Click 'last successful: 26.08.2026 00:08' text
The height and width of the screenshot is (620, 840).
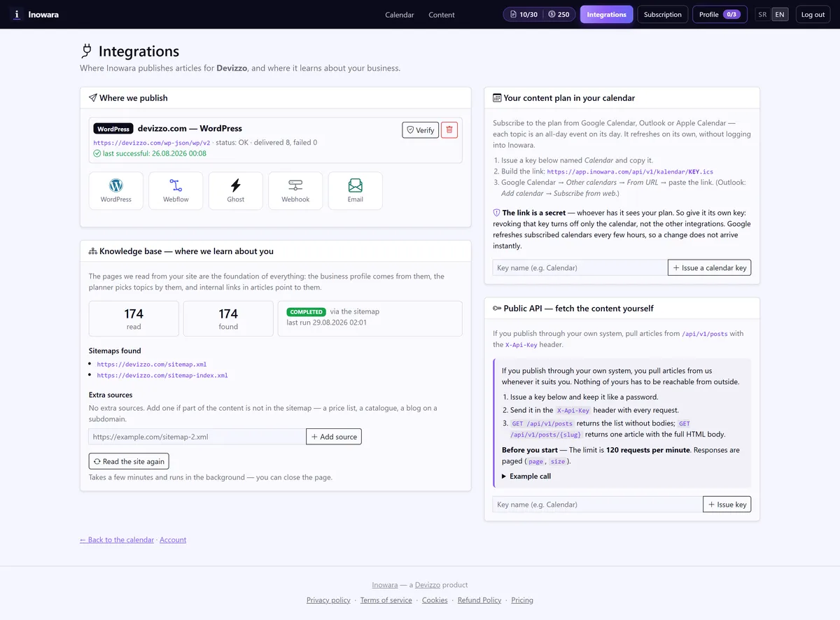(x=155, y=153)
